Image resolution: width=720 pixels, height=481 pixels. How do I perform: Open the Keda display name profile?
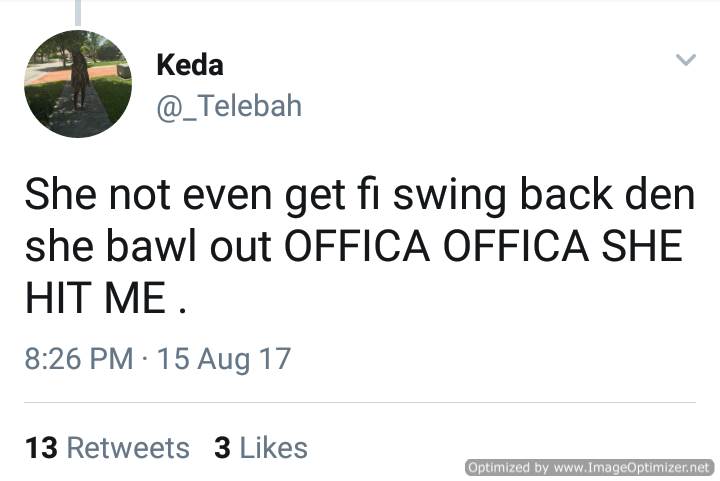pyautogui.click(x=190, y=65)
